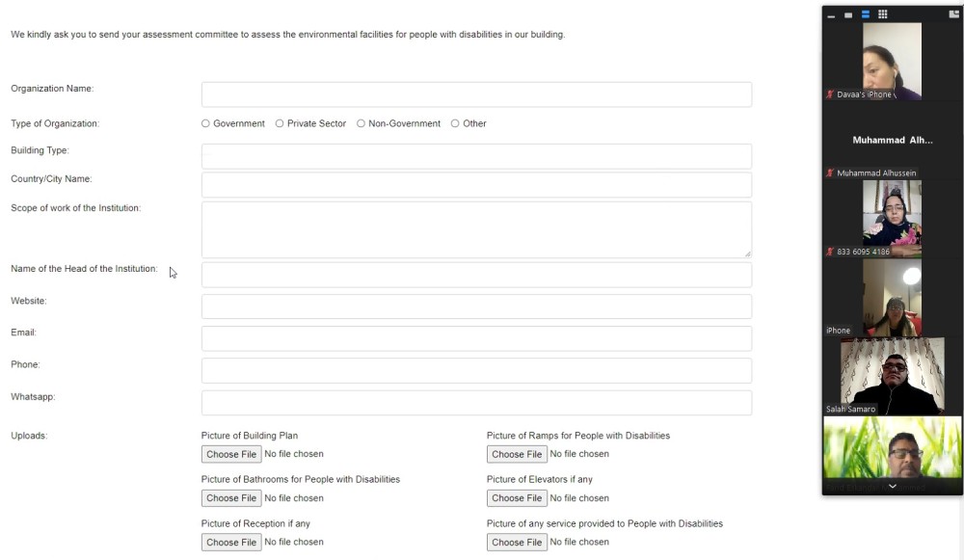Hide the Zoom video thumbnail panel
Viewport: 964px width, 560px height.
point(831,14)
